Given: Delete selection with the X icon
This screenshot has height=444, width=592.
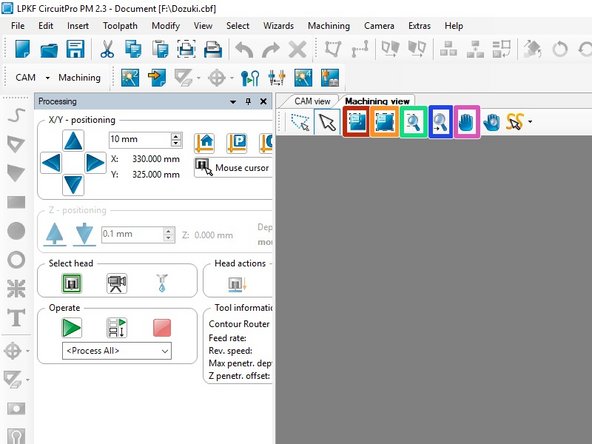Looking at the screenshot, I should point(298,49).
